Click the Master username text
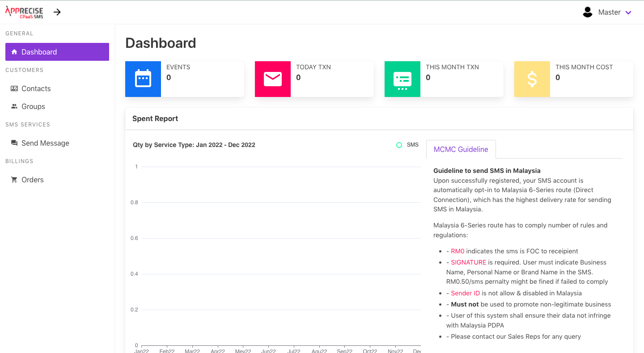 [x=609, y=13]
